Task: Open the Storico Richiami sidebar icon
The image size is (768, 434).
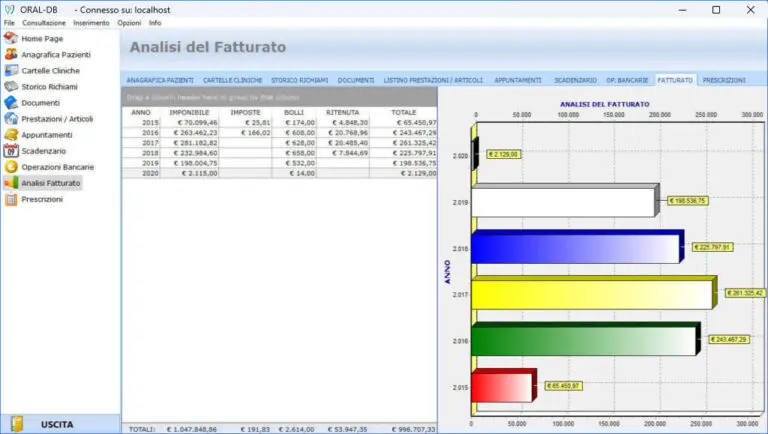Action: [11, 87]
